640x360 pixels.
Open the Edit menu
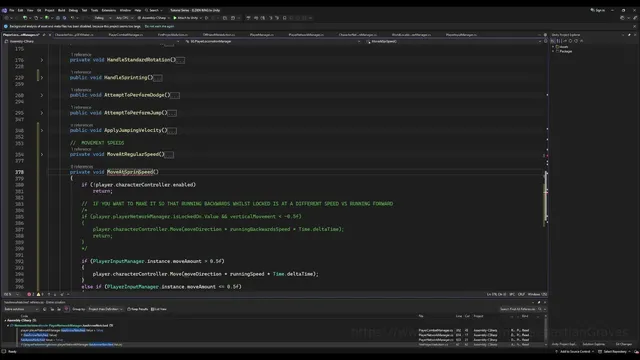click(20, 10)
